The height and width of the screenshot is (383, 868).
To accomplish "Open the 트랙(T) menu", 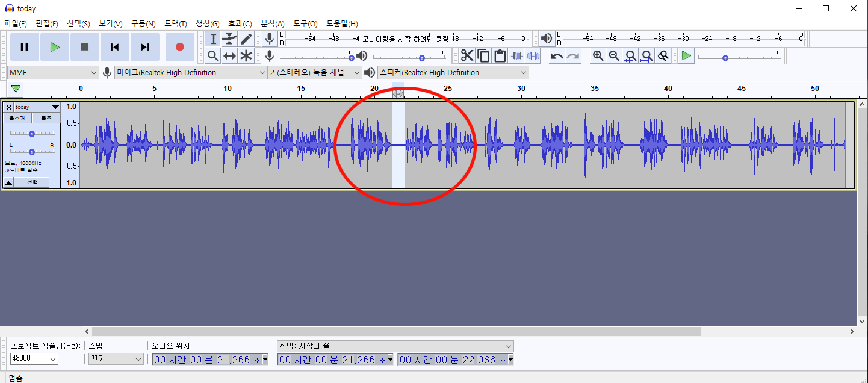I will (176, 23).
